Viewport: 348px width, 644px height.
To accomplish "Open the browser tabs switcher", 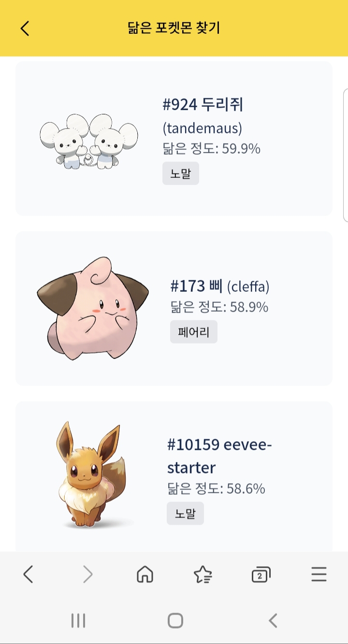I will click(261, 574).
